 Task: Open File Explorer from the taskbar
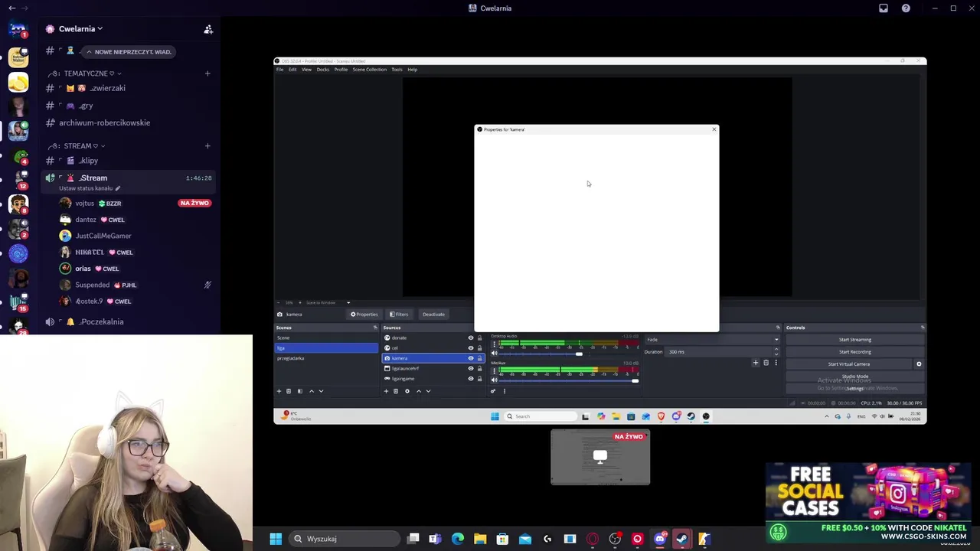coord(480,539)
